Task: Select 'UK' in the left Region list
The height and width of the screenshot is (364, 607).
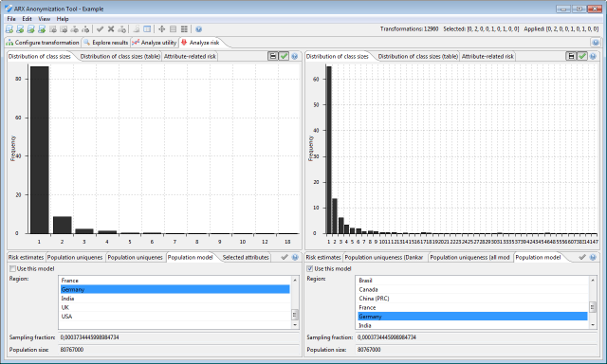Action: tap(175, 307)
